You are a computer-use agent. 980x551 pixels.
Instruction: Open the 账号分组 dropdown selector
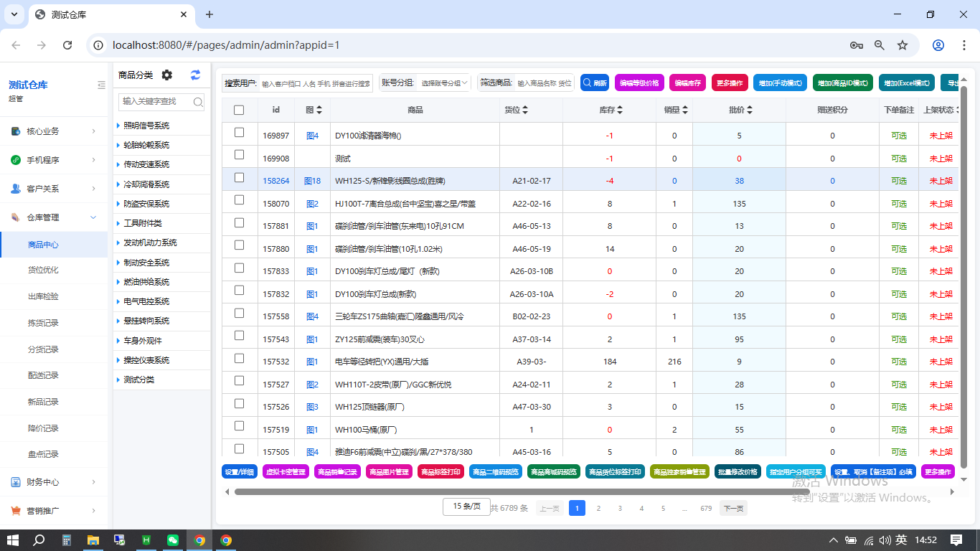pyautogui.click(x=443, y=83)
